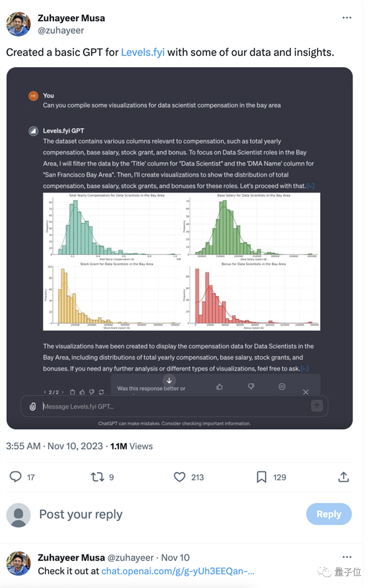
Task: Click Zuhayeer Musa's profile avatar at top
Action: [x=19, y=24]
